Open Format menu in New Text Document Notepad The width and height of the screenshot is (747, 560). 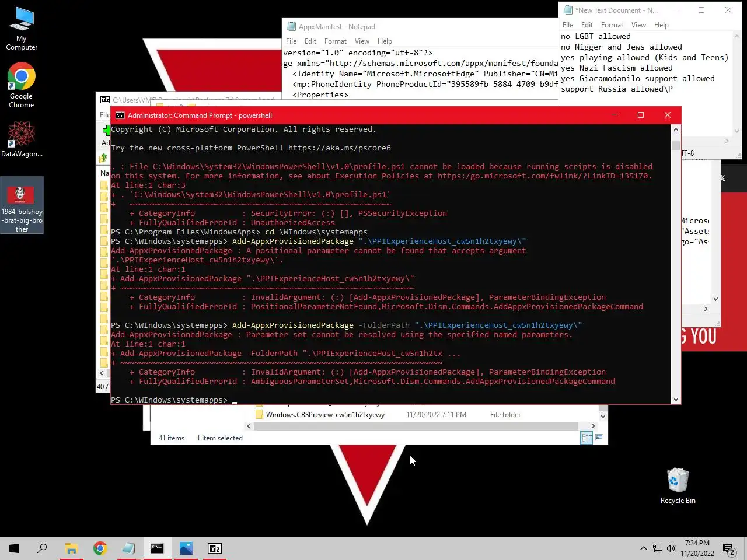coord(612,25)
